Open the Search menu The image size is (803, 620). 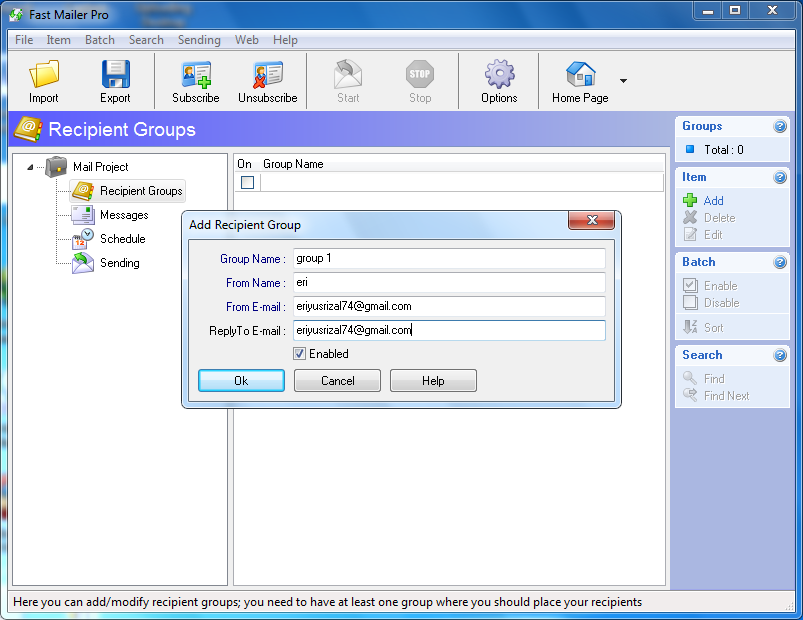(x=146, y=39)
